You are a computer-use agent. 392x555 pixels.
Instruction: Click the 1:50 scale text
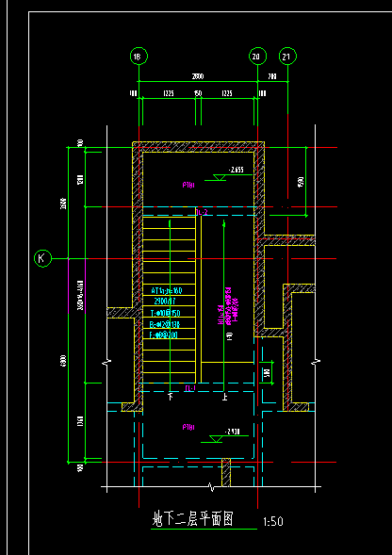pos(273,522)
